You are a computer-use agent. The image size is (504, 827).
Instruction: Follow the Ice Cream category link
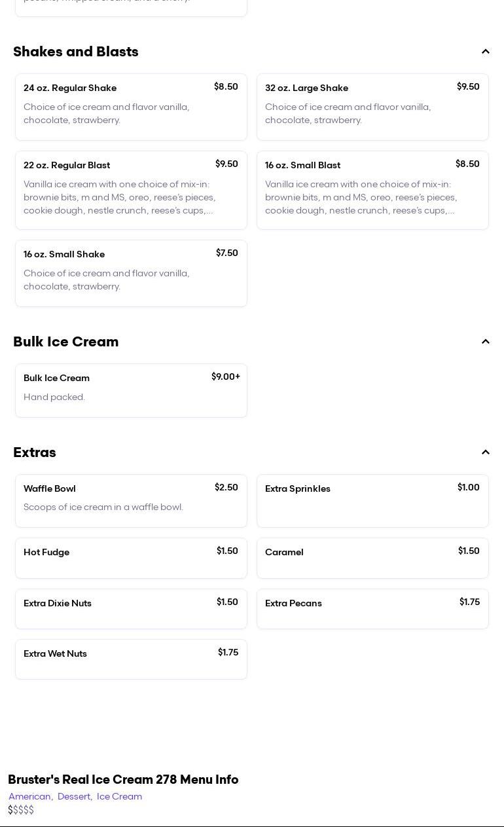coord(119,796)
